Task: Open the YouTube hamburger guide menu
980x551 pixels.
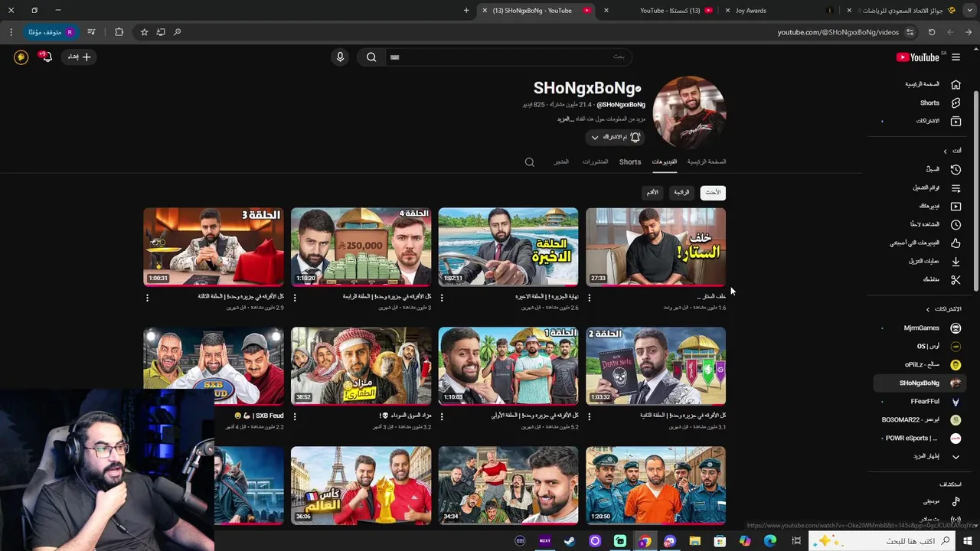Action: [955, 57]
